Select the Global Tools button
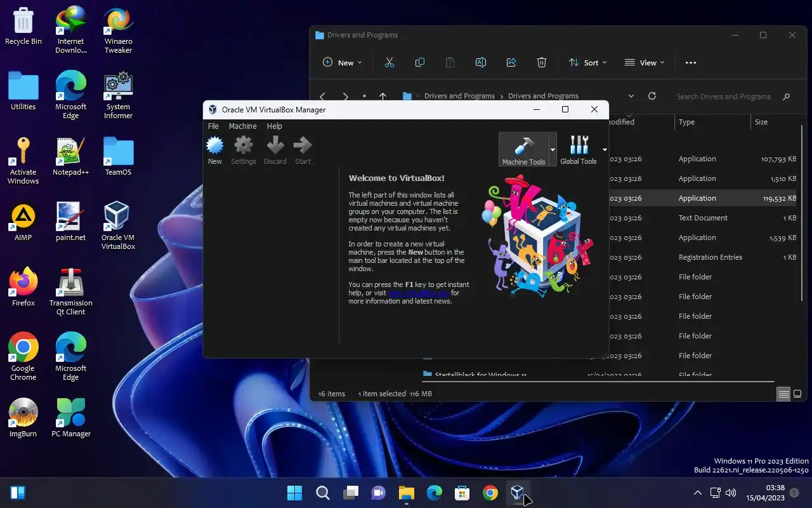Image resolution: width=812 pixels, height=508 pixels. coord(579,150)
